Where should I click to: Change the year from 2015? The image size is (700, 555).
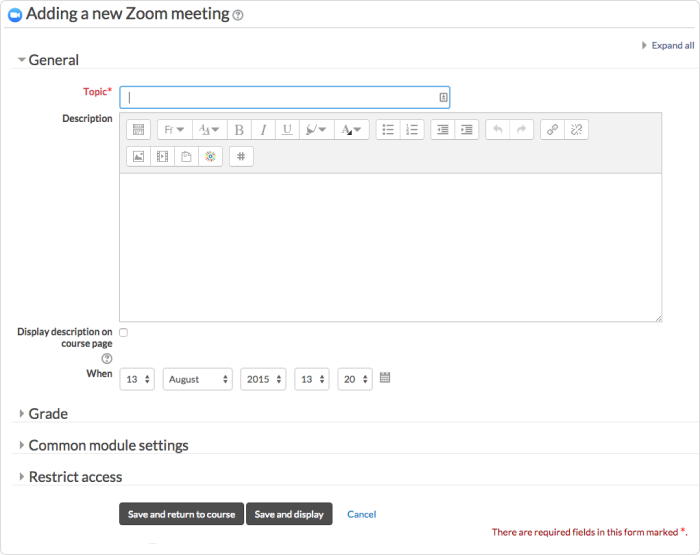[263, 379]
